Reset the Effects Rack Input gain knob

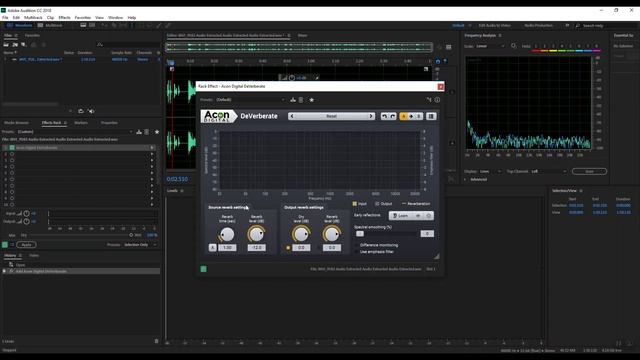[x=27, y=213]
